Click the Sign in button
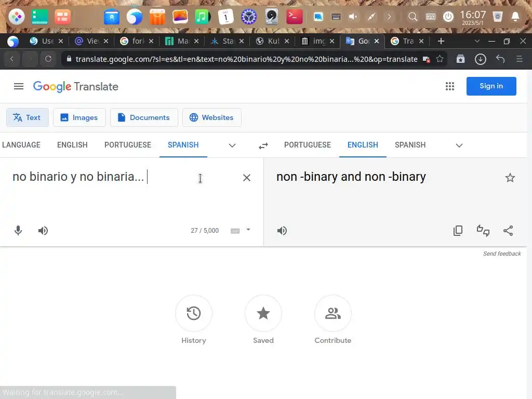 pos(491,86)
